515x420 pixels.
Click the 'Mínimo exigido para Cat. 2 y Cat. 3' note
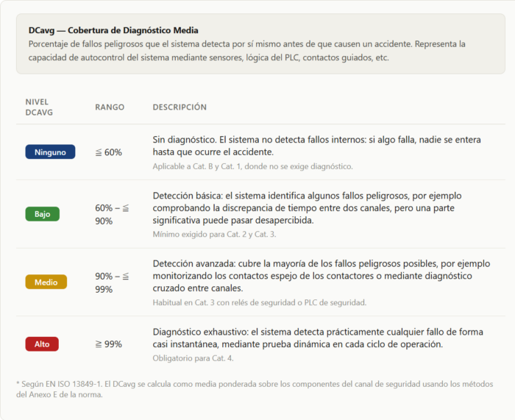214,235
